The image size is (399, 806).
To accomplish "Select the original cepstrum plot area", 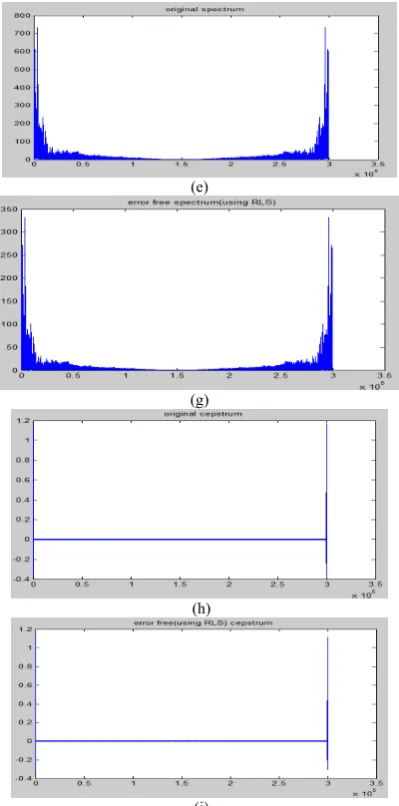I will 204,500.
